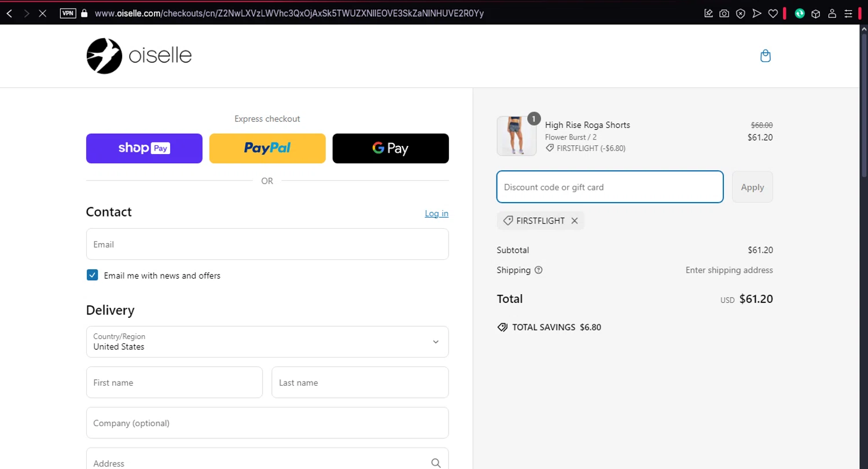Click the Flower Burst / 2 variant text

(571, 137)
